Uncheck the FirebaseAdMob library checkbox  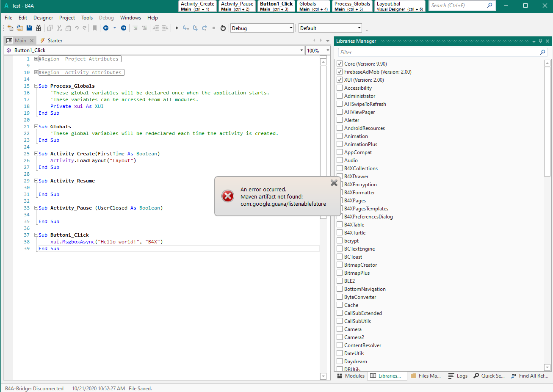(340, 72)
